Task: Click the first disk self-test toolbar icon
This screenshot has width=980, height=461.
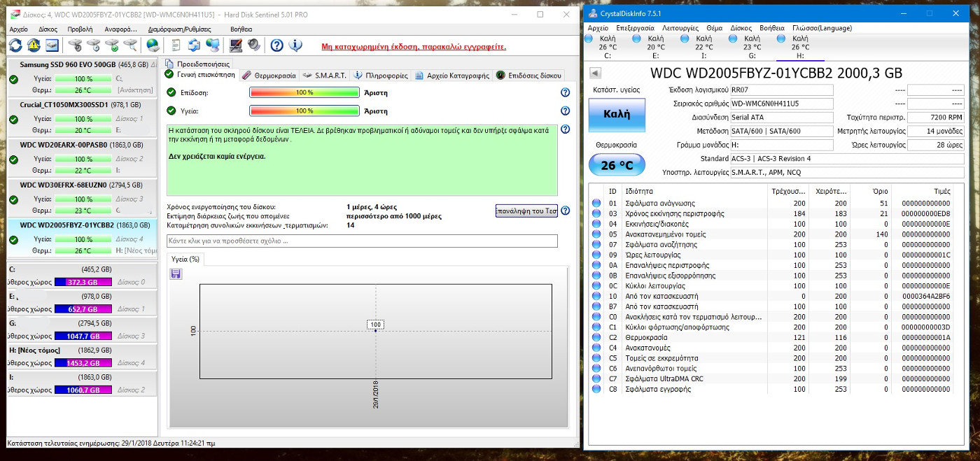Action: tap(75, 45)
